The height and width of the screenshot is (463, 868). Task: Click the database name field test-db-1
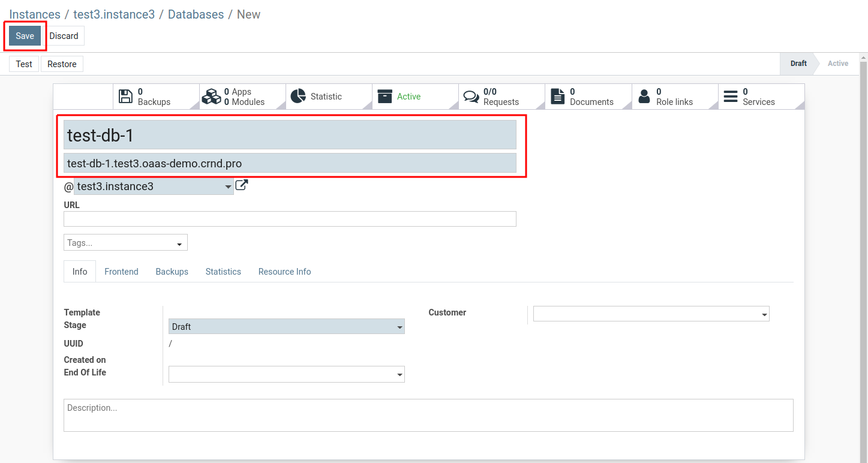pos(290,135)
